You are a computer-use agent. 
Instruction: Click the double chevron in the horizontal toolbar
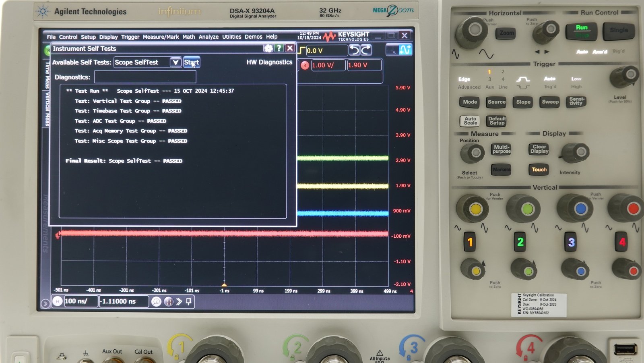coord(179,301)
